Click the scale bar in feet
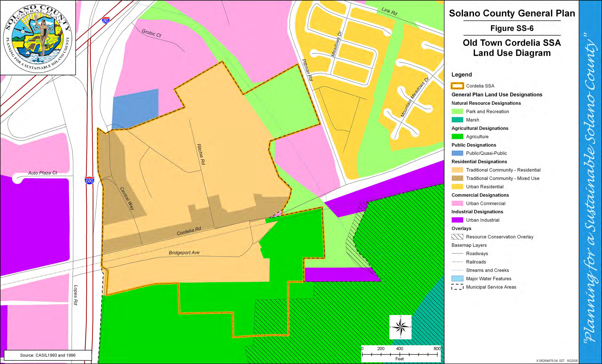 coord(399,354)
